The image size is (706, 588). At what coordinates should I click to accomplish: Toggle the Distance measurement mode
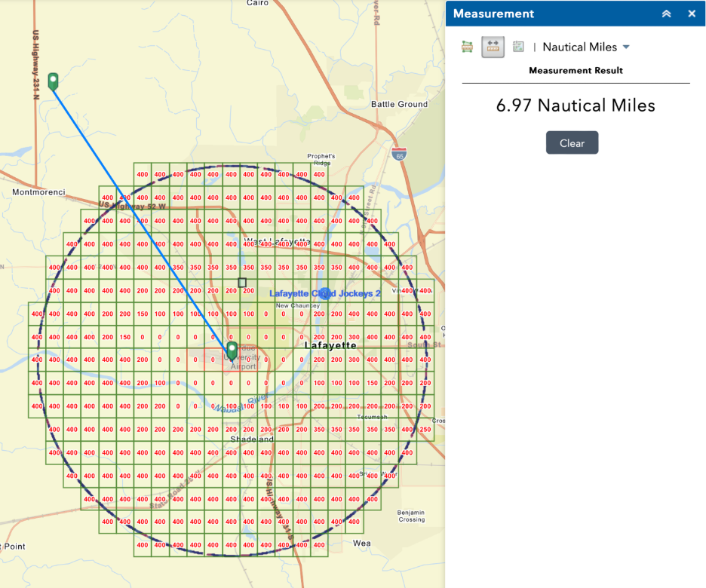493,46
